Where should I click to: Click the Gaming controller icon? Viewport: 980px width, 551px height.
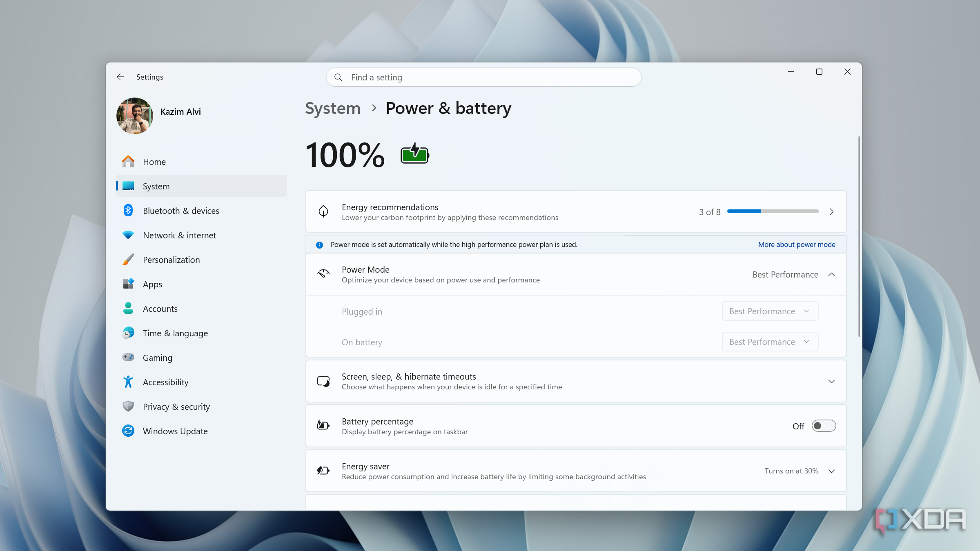point(128,357)
